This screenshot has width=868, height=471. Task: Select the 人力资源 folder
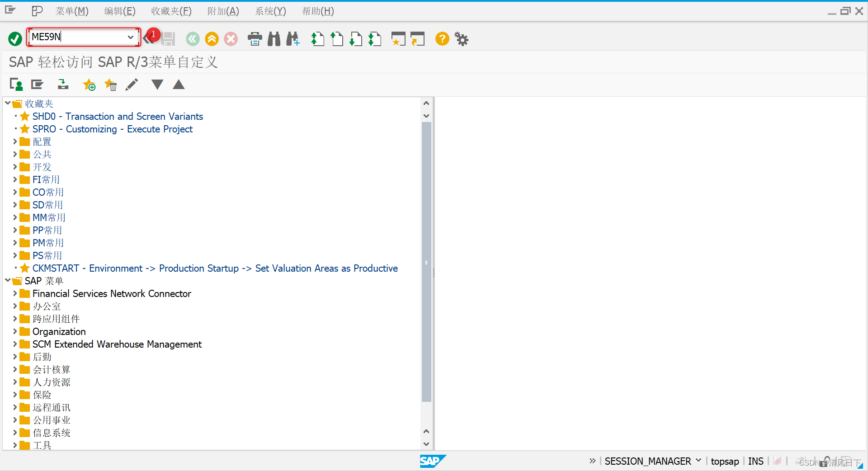coord(52,382)
